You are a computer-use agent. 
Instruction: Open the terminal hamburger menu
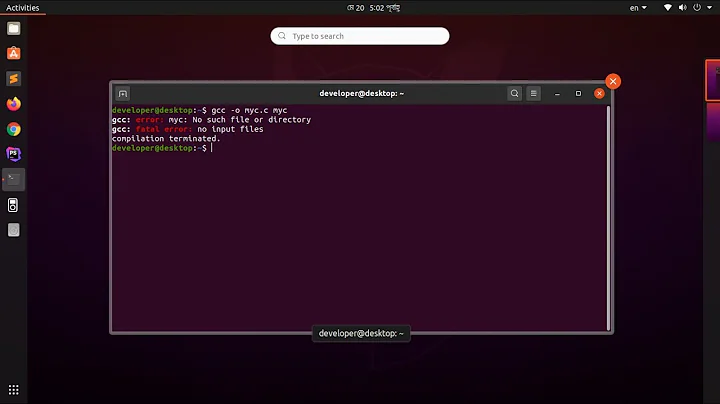point(534,94)
